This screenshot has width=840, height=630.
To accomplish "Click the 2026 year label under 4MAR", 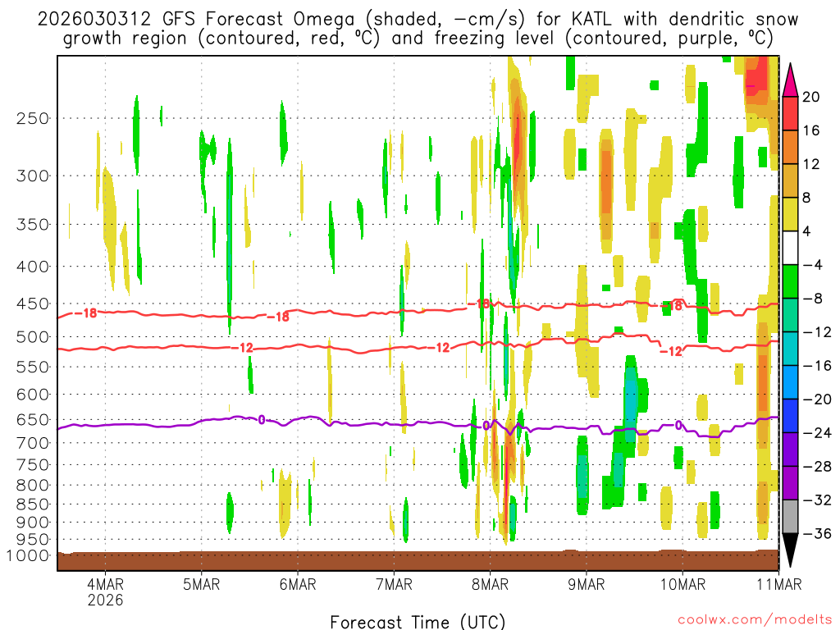I will [x=106, y=600].
